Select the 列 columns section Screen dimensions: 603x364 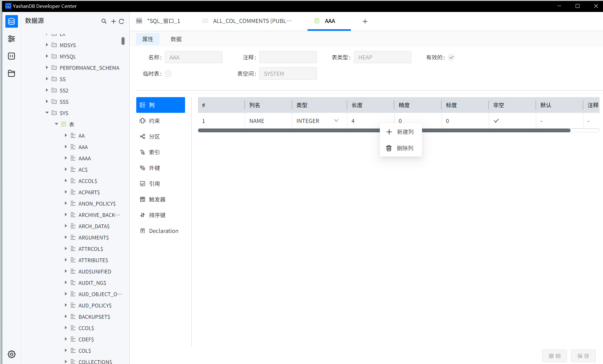tap(161, 105)
